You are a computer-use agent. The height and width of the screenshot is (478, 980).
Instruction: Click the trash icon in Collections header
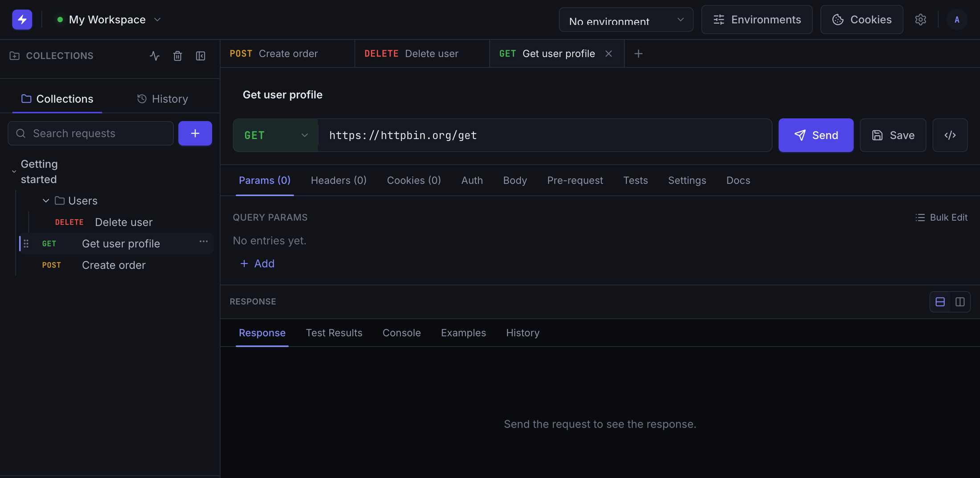178,56
